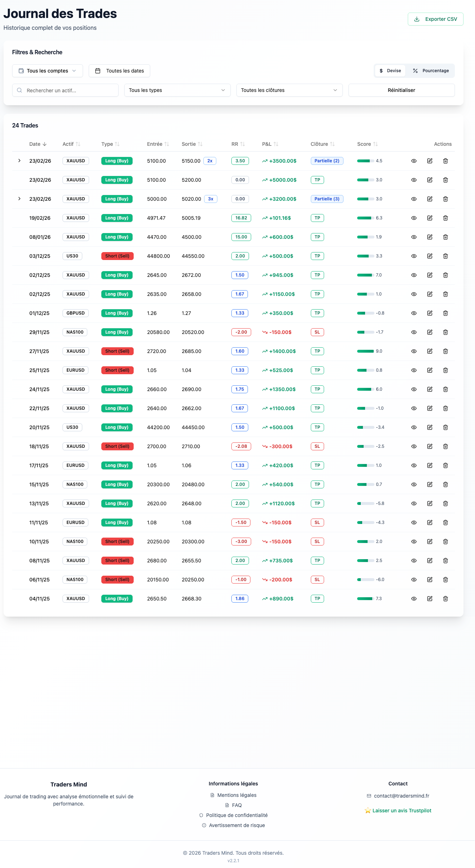Delete the 11/11/25 EURUSD trade
Image resolution: width=475 pixels, height=868 pixels.
445,523
